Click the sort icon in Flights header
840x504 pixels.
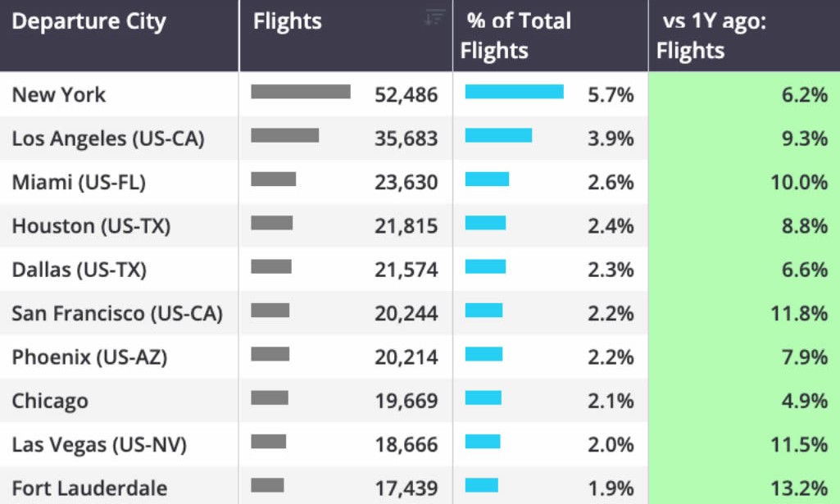tap(434, 17)
